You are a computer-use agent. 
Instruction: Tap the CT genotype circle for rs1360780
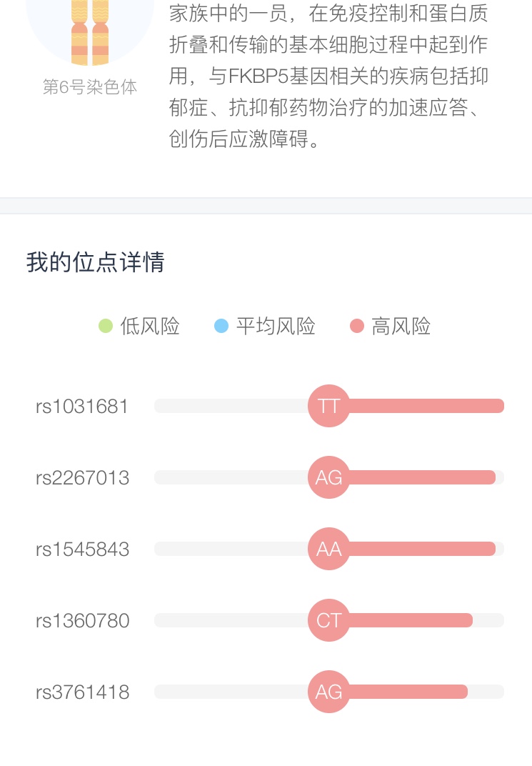tap(329, 620)
